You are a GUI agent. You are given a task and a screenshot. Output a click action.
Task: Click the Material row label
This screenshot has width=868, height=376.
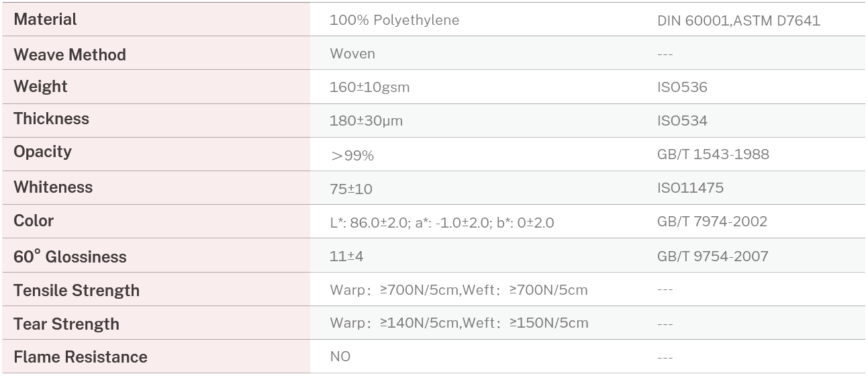point(45,19)
